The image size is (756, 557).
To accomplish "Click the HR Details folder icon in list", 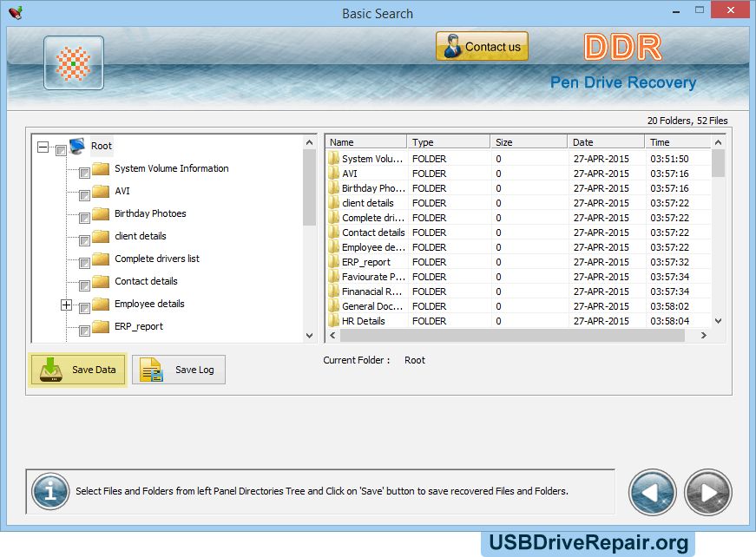I will 333,320.
